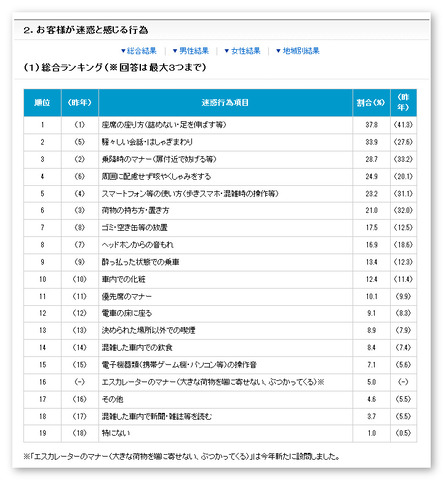Click the 24.9 percentage cell
The height and width of the screenshot is (480, 443).
pyautogui.click(x=371, y=176)
